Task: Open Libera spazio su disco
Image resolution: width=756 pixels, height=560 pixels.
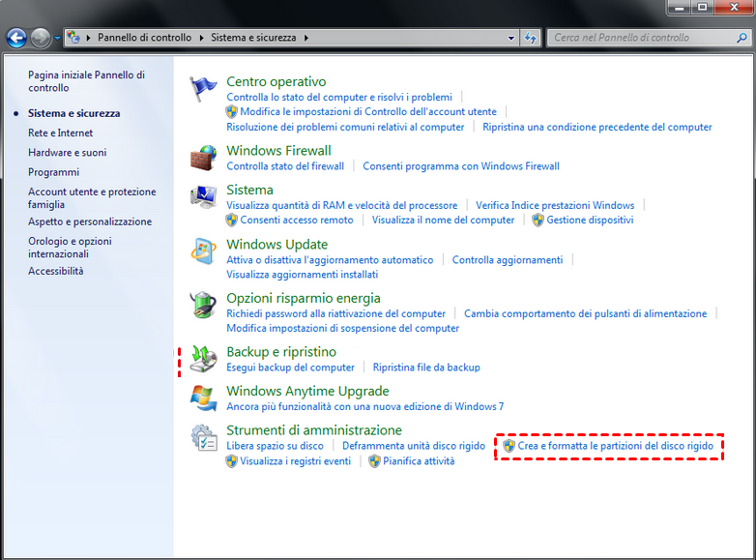Action: point(275,446)
